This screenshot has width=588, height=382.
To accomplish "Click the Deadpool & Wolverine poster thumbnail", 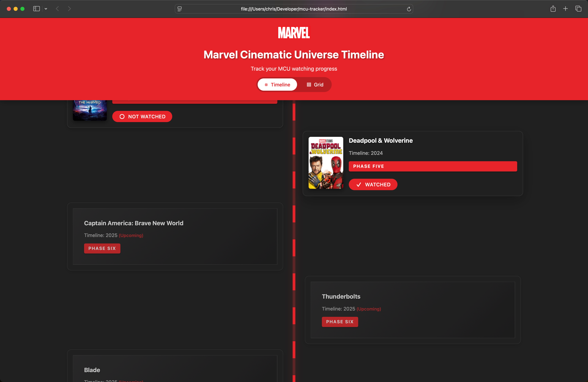I will point(326,163).
